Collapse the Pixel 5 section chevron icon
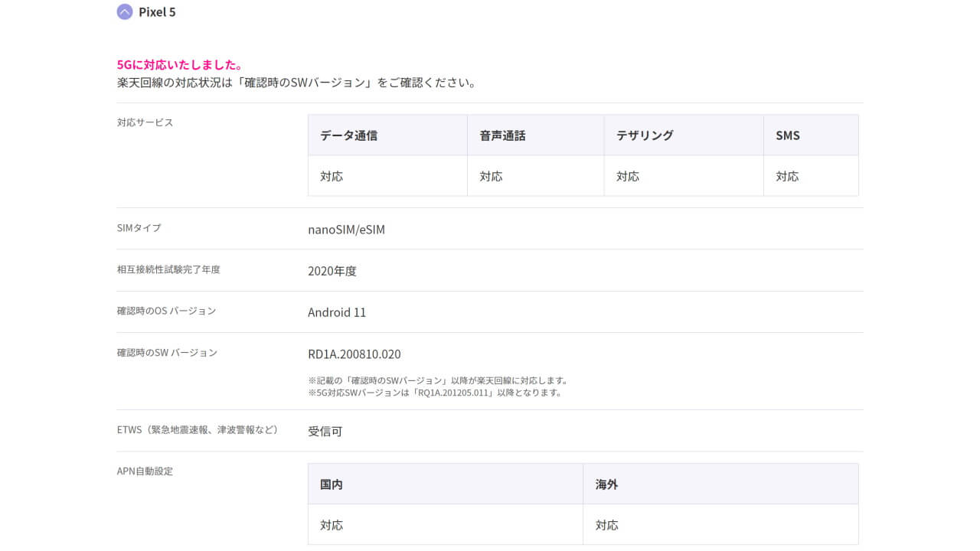The width and height of the screenshot is (980, 551). click(x=125, y=12)
